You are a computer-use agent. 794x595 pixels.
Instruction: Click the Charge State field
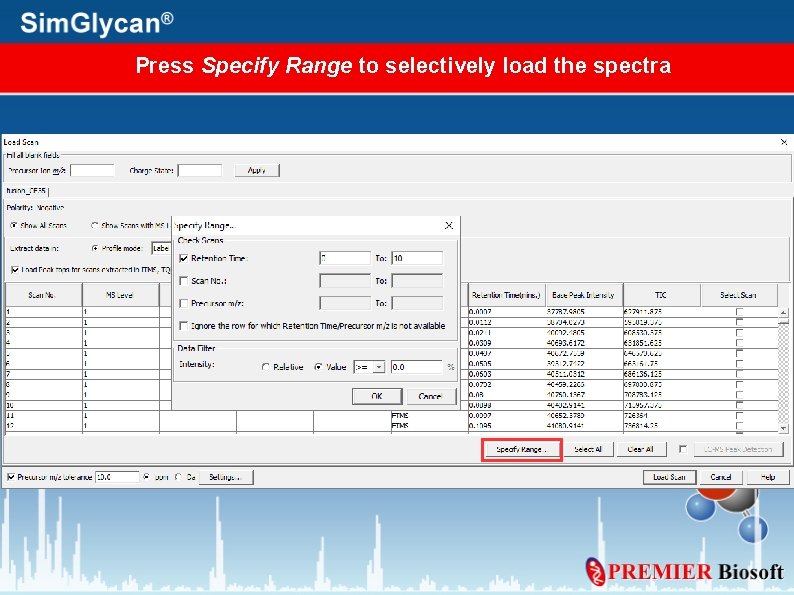(200, 171)
